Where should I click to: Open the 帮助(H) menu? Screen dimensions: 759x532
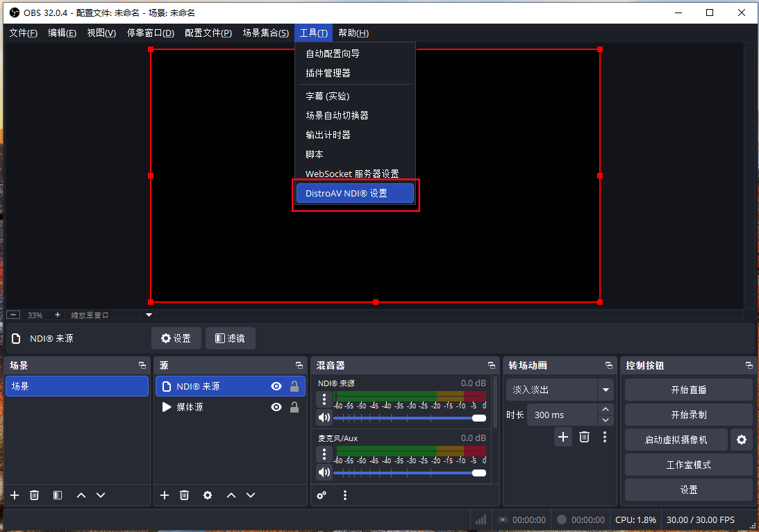(353, 33)
